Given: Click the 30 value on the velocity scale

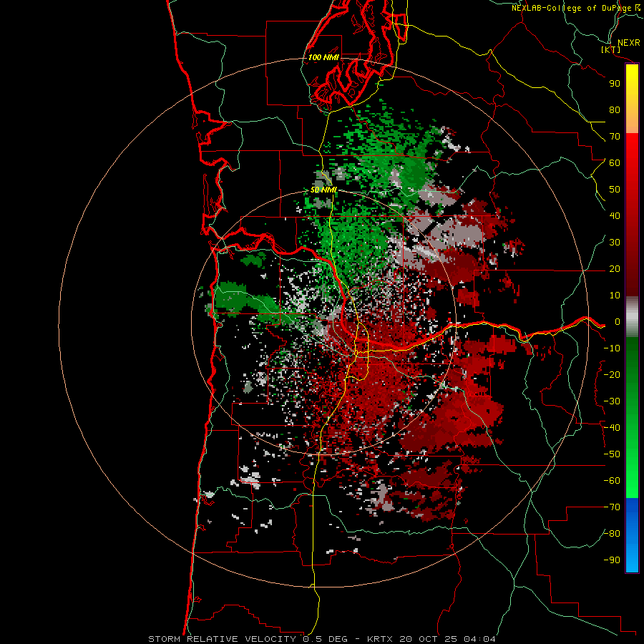Looking at the screenshot, I should (x=615, y=243).
